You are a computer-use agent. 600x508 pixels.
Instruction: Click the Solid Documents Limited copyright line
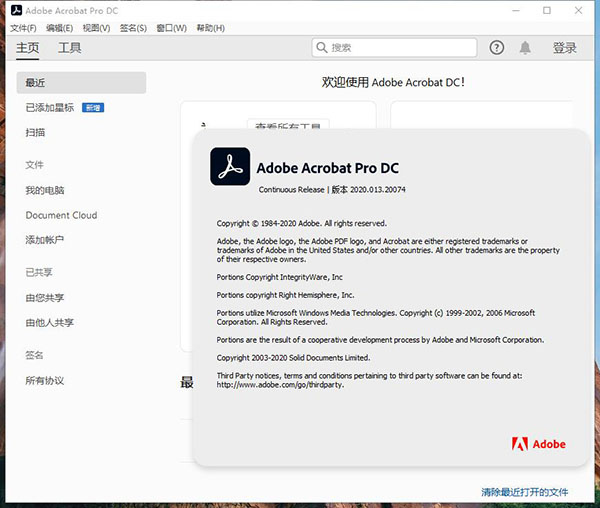click(x=293, y=358)
